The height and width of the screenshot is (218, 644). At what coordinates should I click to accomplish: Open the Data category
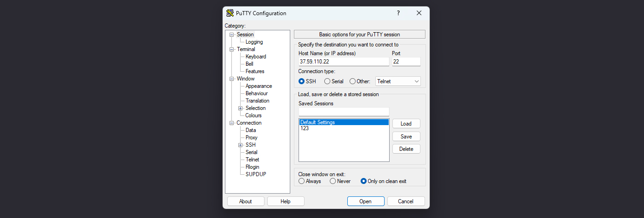coord(251,130)
